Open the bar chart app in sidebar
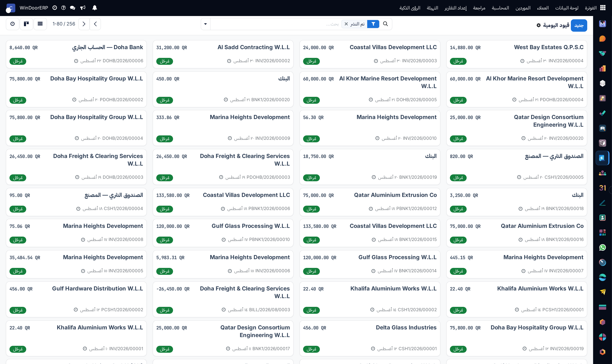This screenshot has width=612, height=364. tap(602, 68)
